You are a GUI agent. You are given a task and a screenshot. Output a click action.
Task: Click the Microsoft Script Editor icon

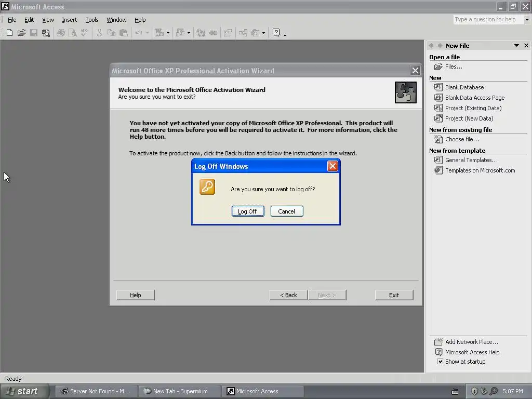[213, 33]
